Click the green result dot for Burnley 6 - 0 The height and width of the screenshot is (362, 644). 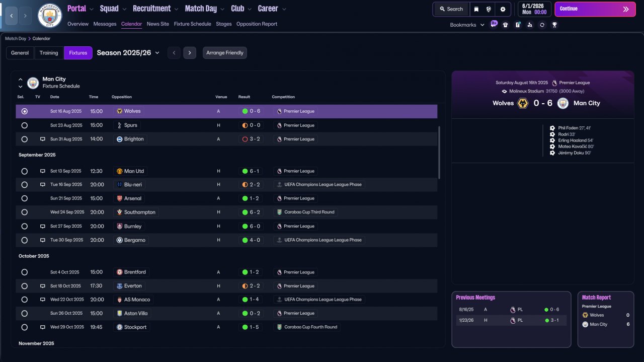pos(245,227)
